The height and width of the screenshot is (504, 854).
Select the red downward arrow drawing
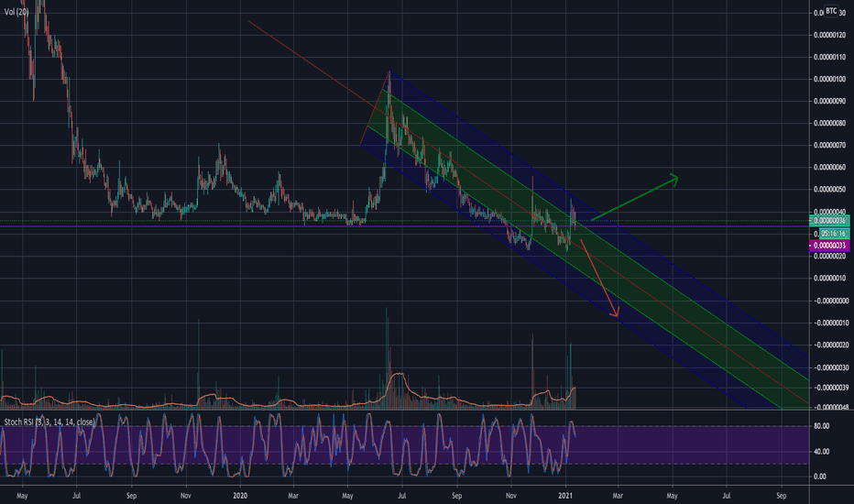[599, 278]
